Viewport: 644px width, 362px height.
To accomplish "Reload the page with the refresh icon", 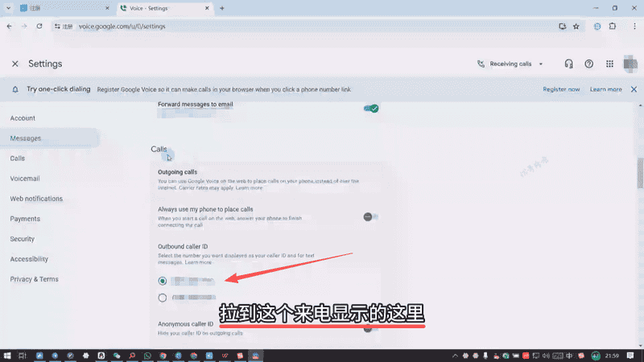I will point(39,27).
